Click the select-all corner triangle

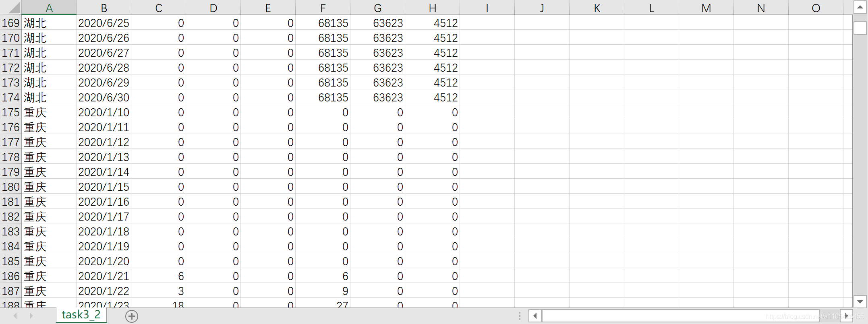pos(14,8)
